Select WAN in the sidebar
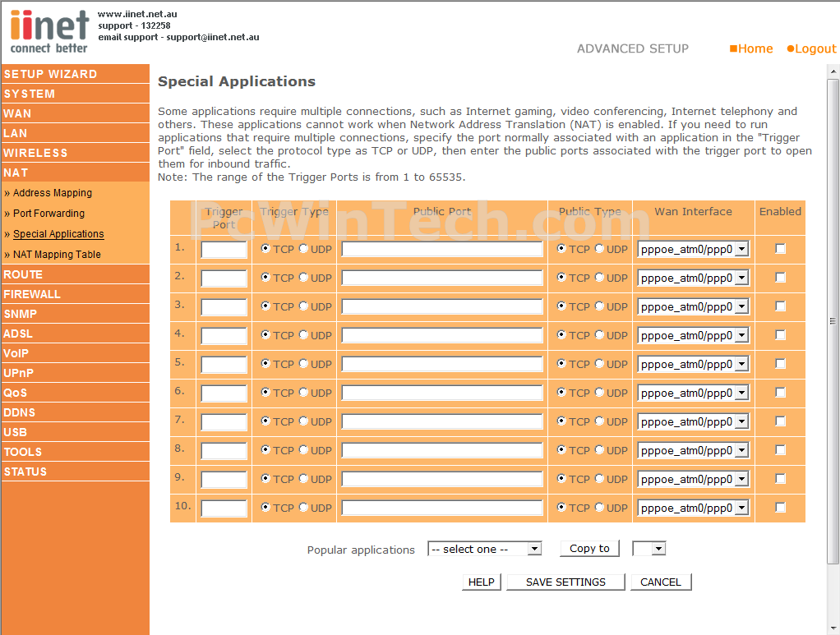The width and height of the screenshot is (840, 635). coord(75,113)
